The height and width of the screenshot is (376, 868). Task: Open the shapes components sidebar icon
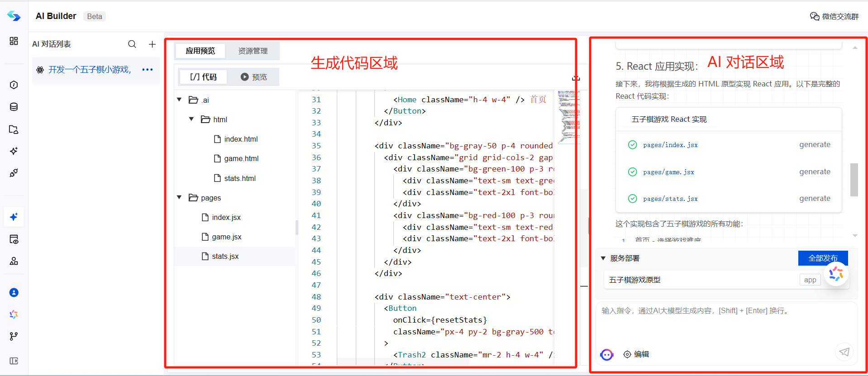pos(14,261)
